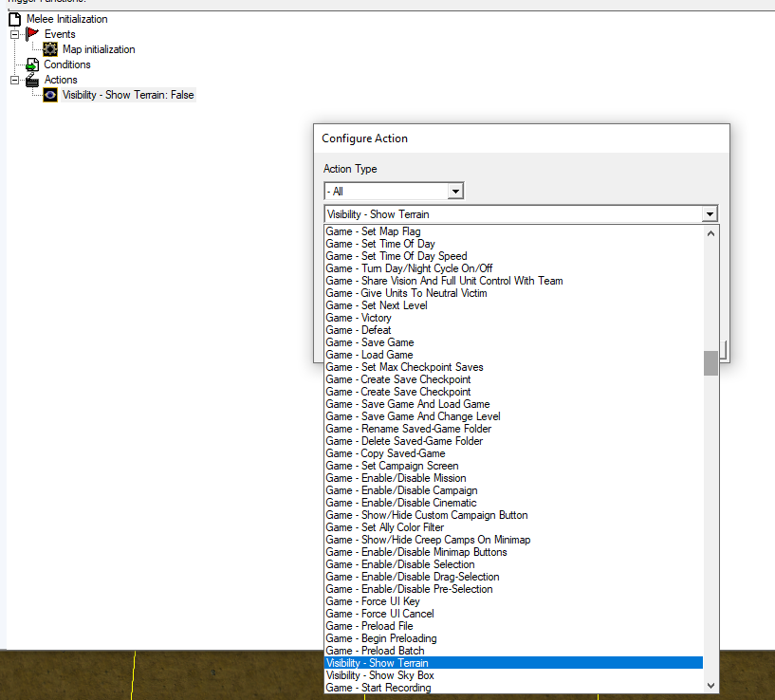775x700 pixels.
Task: Choose Game - Share Vision And Full Unit Control
Action: (x=513, y=281)
